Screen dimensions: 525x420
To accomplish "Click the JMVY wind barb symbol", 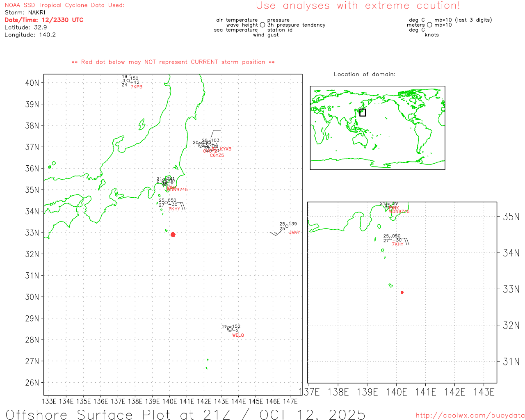I will [x=275, y=233].
